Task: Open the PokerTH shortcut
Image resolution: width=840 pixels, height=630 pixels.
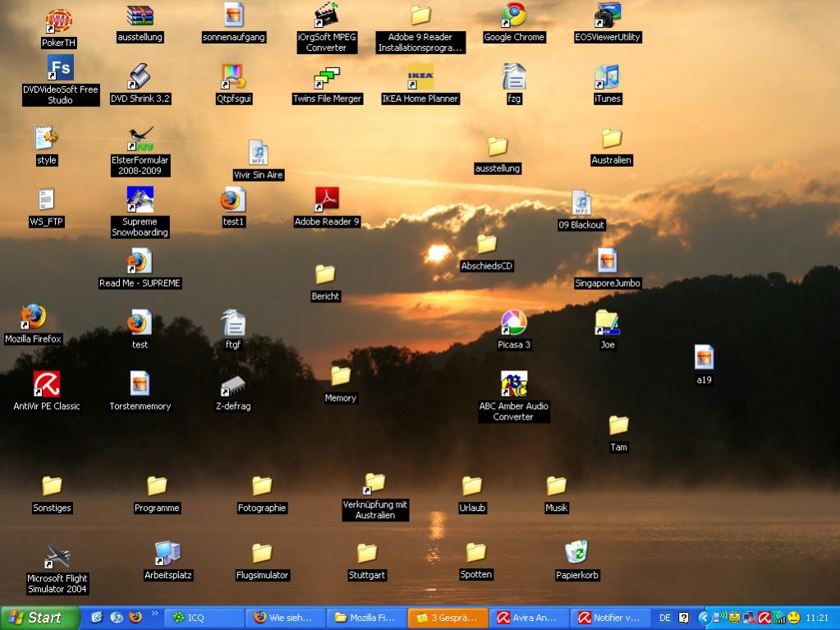Action: coord(58,20)
